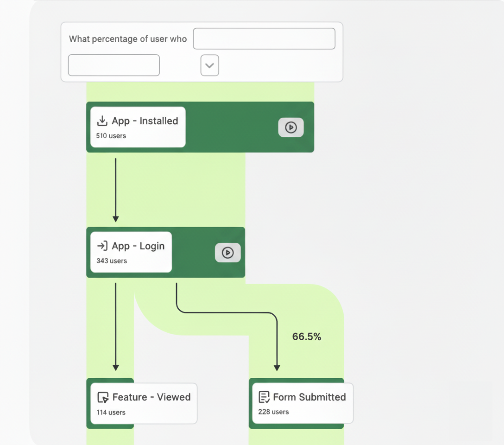Screen dimensions: 504x445
Task: Click the 66.5% conversion label
Action: click(x=307, y=337)
